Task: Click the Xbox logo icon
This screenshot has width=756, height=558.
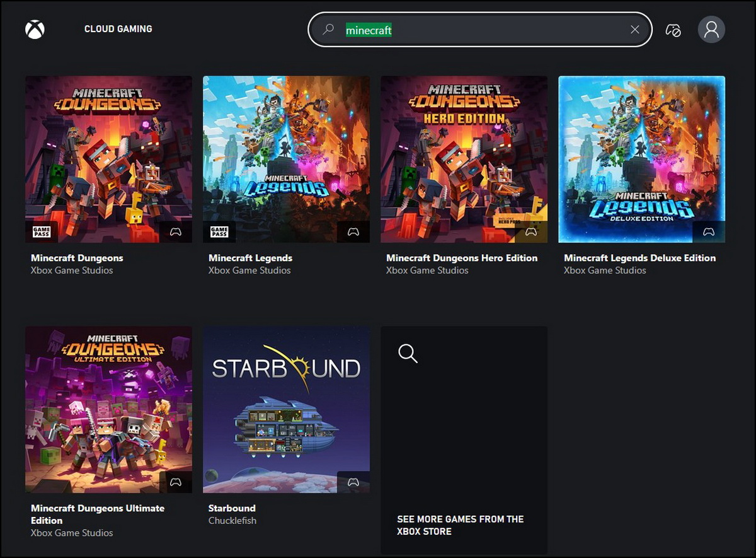Action: click(35, 29)
